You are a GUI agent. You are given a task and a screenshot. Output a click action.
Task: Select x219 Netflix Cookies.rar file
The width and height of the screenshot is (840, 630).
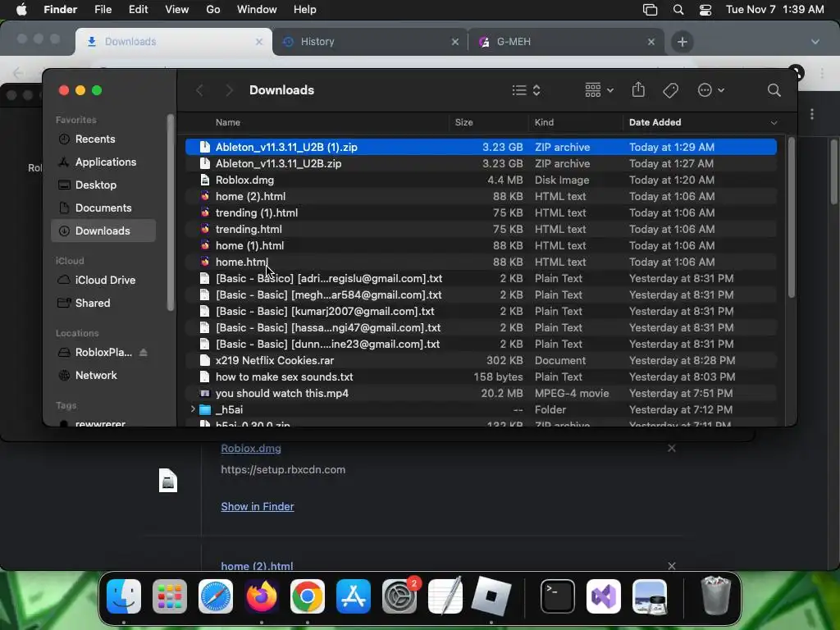point(481,361)
